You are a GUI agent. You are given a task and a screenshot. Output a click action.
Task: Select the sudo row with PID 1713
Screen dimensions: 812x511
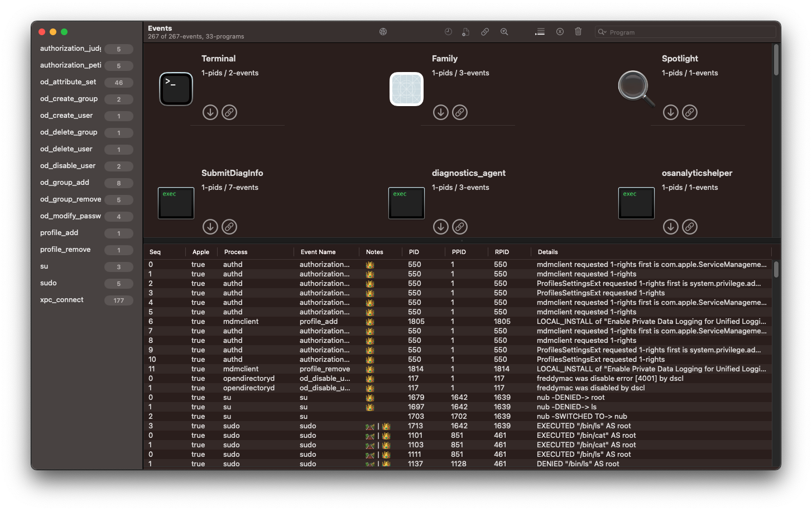pos(459,426)
